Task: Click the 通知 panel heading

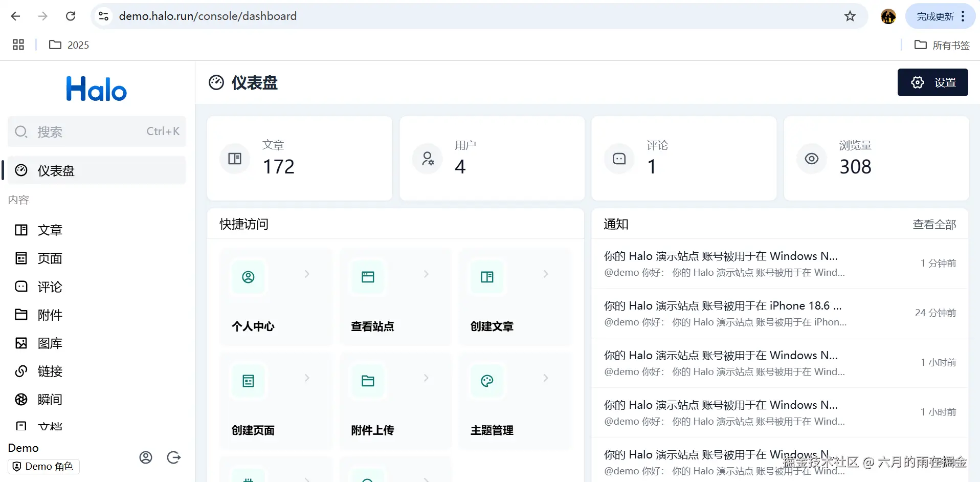Action: click(616, 225)
